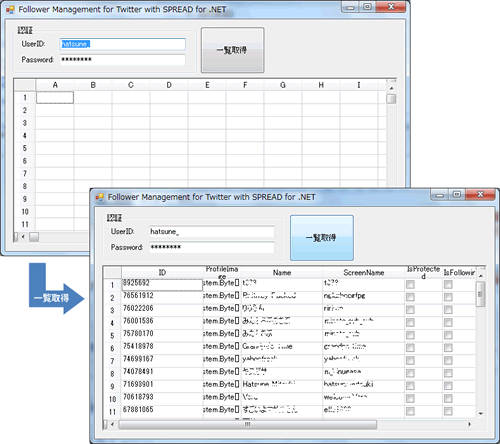This screenshot has width=500, height=444.
Task: Click the ID cell 76022206
Action: click(x=162, y=309)
